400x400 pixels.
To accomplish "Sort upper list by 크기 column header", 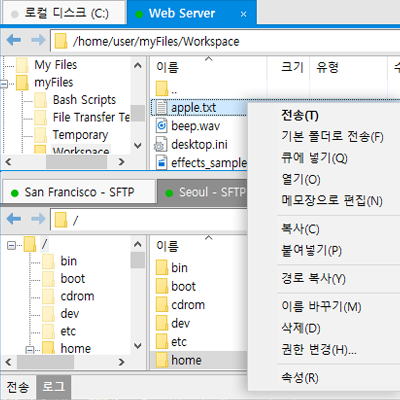I will [288, 67].
